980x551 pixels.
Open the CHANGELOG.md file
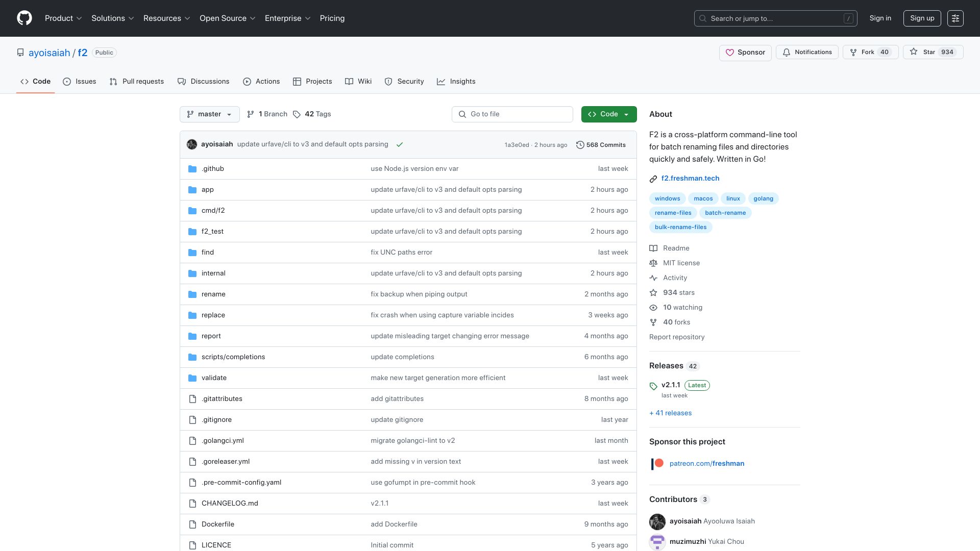coord(230,504)
